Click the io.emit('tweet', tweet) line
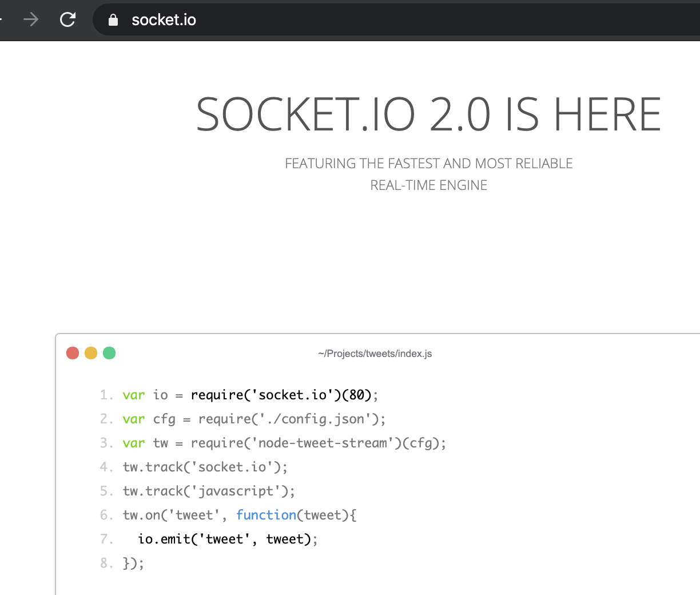Screen dimensions: 700x595 (x=228, y=539)
